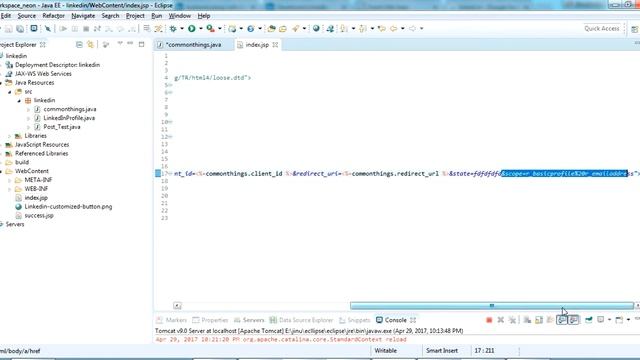Click the Back navigation arrow in toolbar
640x360 pixels.
click(393, 29)
